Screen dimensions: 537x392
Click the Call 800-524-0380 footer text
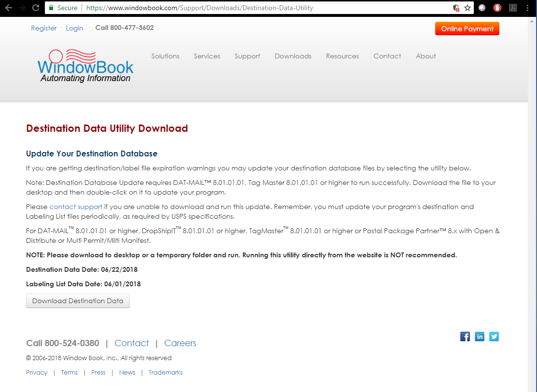pos(63,343)
